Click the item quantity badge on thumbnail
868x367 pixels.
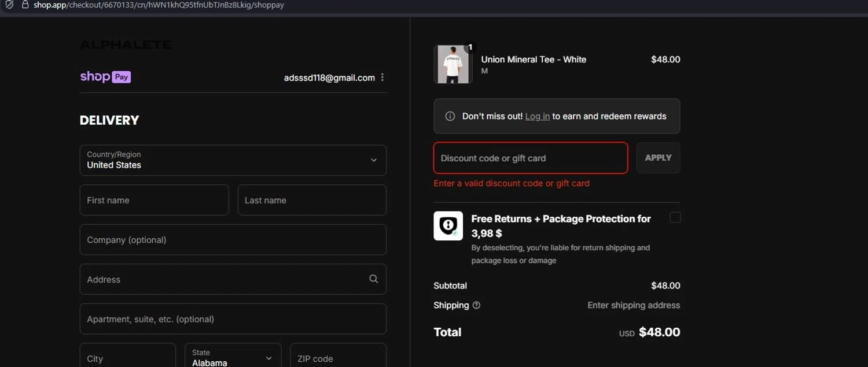click(470, 47)
